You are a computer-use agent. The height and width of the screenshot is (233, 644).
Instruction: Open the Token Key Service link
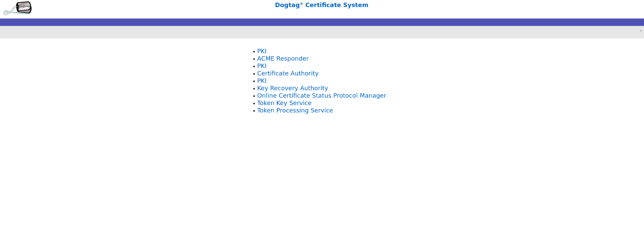click(x=284, y=103)
